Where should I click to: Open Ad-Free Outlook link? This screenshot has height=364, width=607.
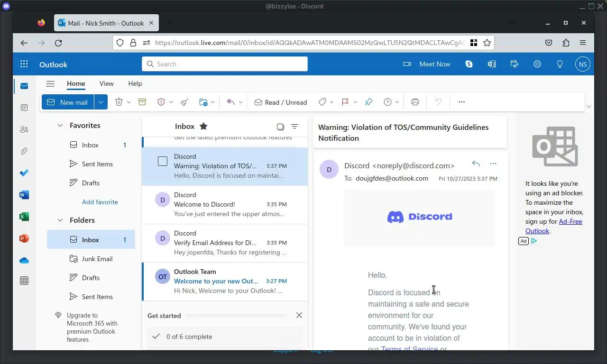click(554, 226)
